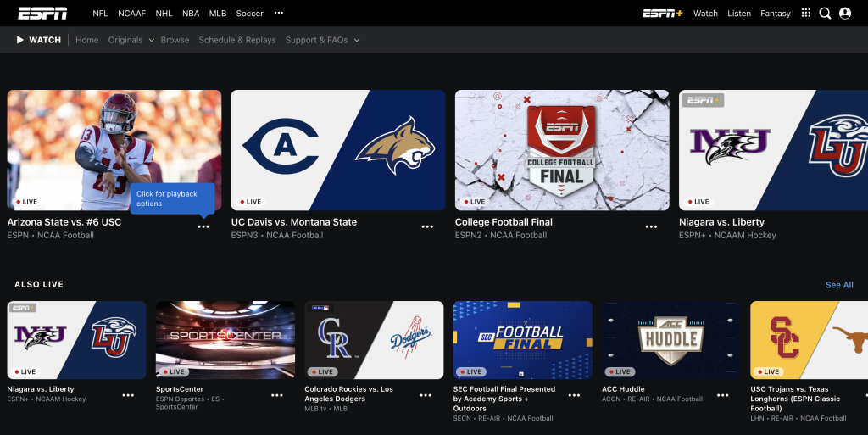
Task: Go to NFL section
Action: pyautogui.click(x=100, y=14)
